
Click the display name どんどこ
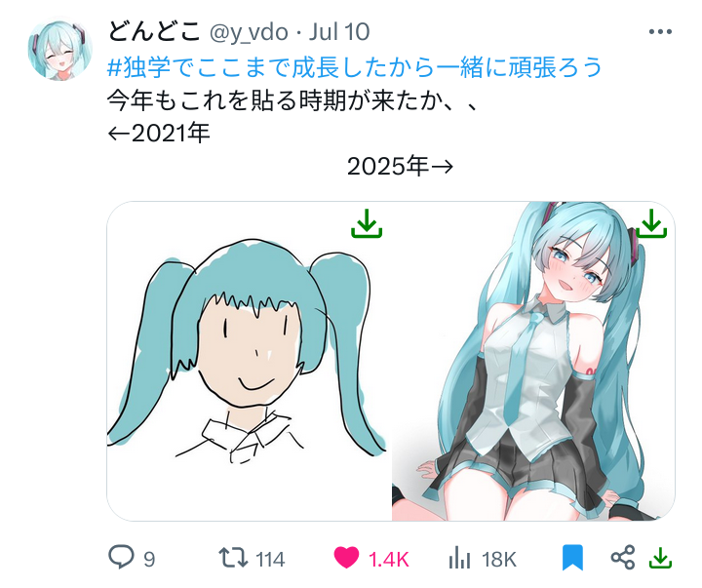pos(154,31)
